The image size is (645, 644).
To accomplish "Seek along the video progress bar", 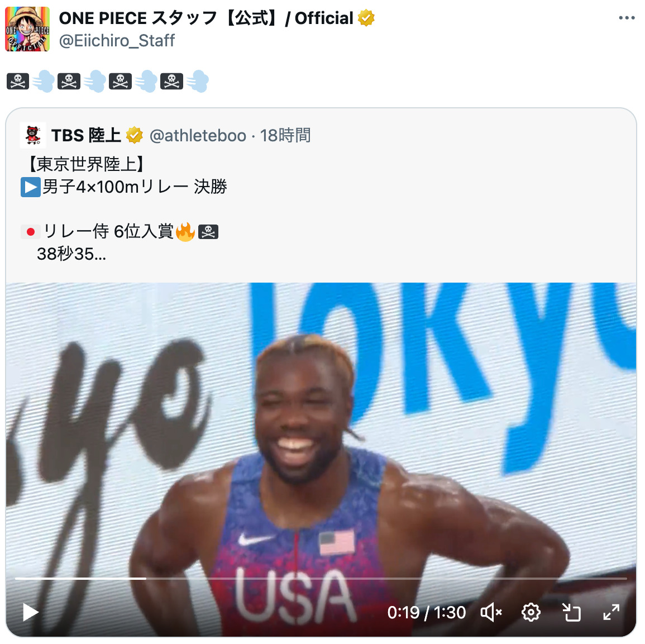I will [321, 578].
